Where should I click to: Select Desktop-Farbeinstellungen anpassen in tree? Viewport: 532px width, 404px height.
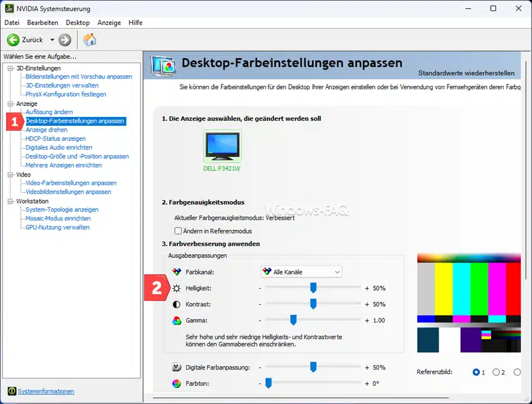click(x=75, y=121)
